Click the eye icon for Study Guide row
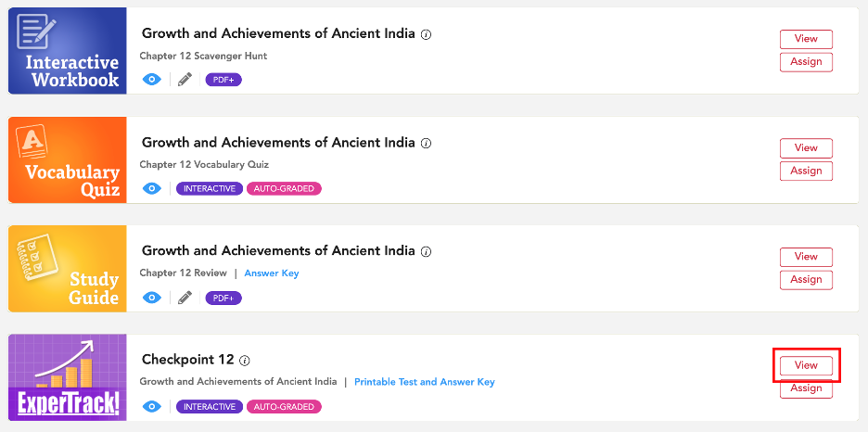Screen dimensions: 868x432 click(x=152, y=299)
